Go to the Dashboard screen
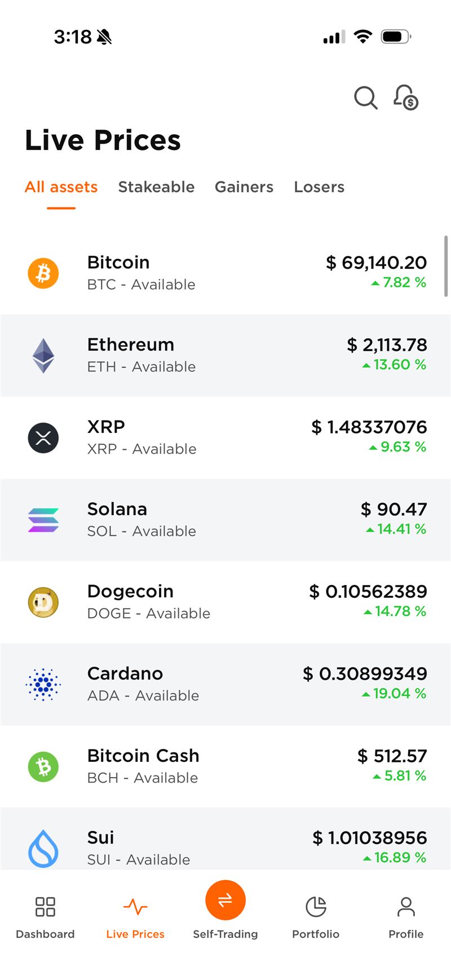The height and width of the screenshot is (980, 451). click(x=45, y=917)
